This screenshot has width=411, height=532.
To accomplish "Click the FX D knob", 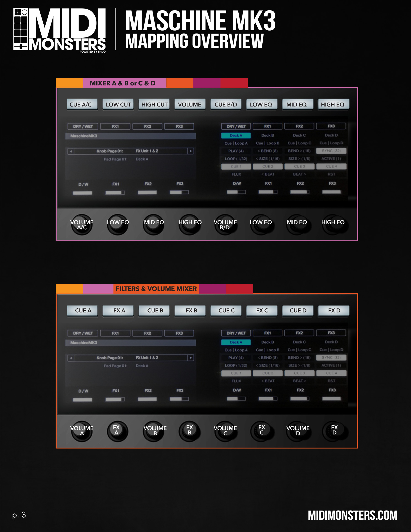I will (334, 431).
